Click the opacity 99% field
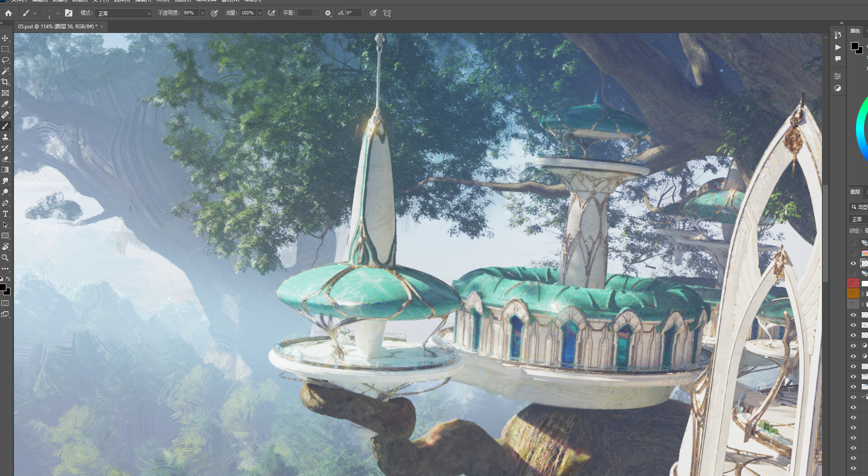The width and height of the screenshot is (868, 476). pyautogui.click(x=191, y=13)
